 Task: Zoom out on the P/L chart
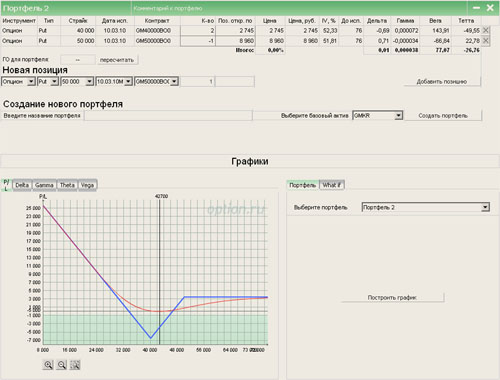tap(62, 365)
